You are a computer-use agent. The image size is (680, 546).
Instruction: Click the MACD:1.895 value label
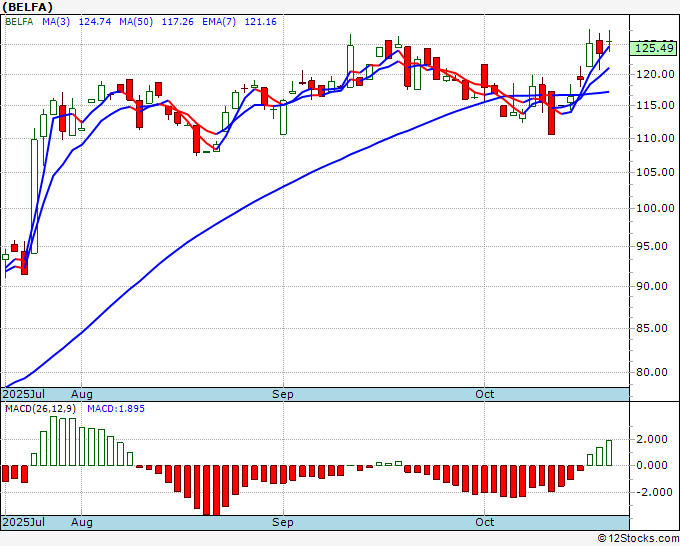pos(116,409)
